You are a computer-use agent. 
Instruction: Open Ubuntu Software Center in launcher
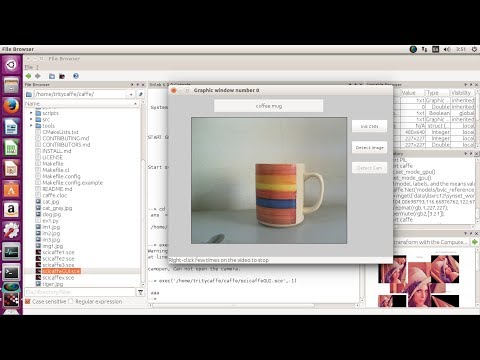click(x=11, y=190)
